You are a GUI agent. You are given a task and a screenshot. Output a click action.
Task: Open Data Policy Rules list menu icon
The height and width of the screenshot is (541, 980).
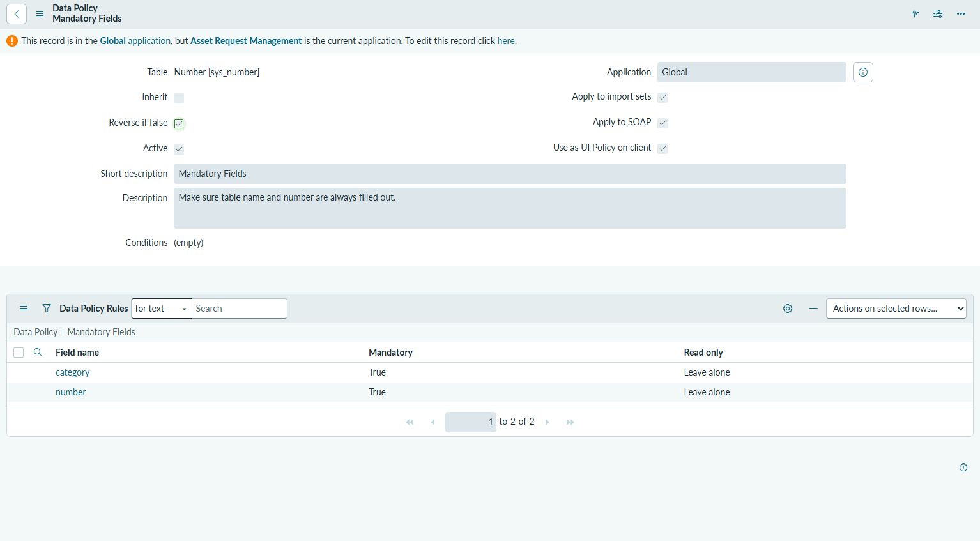tap(24, 309)
